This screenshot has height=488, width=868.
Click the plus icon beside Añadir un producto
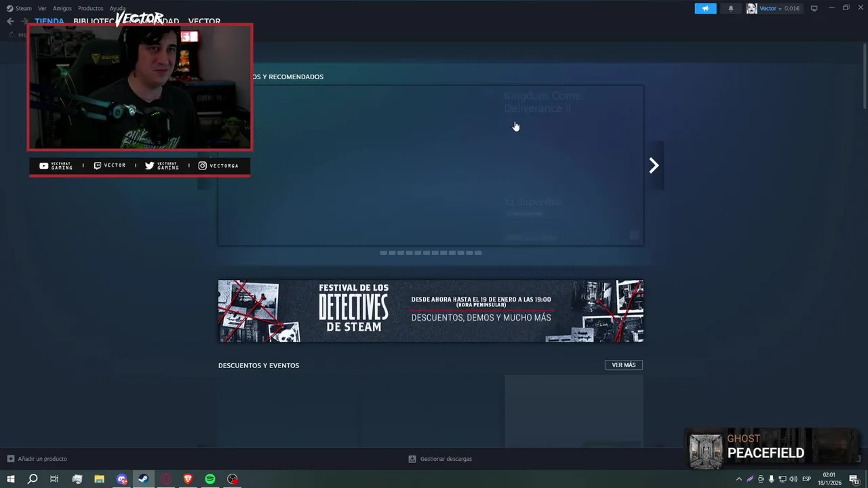(10, 459)
